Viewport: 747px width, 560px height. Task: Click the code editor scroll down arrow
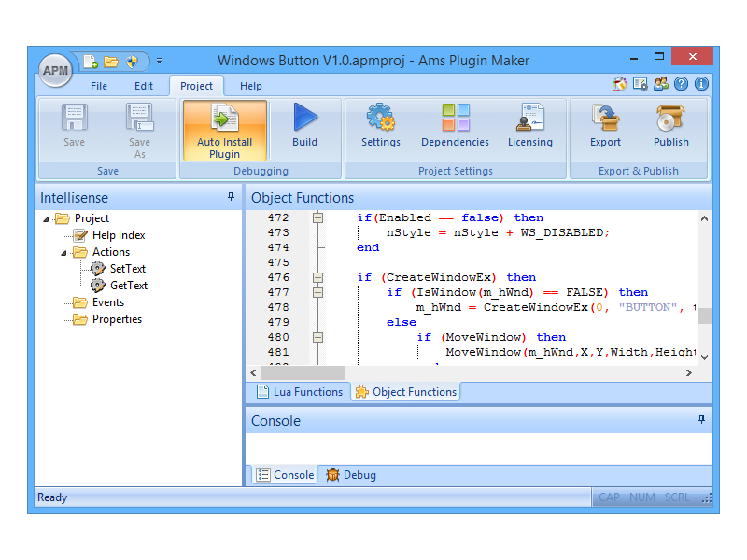[x=704, y=357]
